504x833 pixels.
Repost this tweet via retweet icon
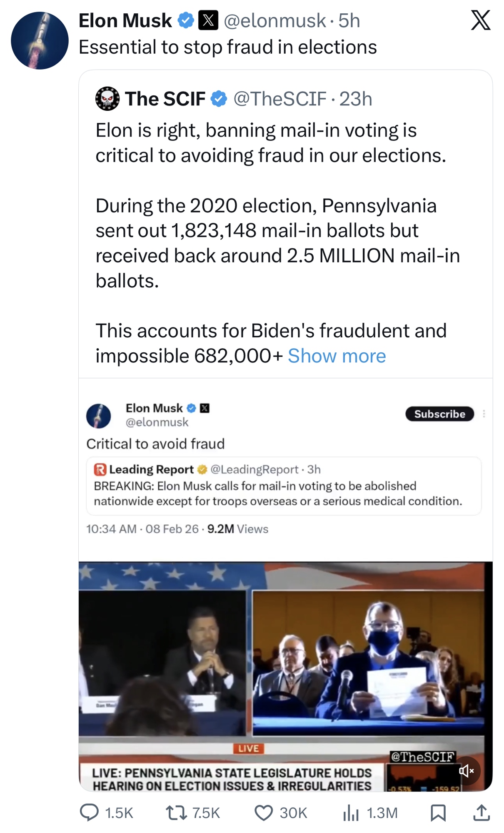click(x=177, y=813)
